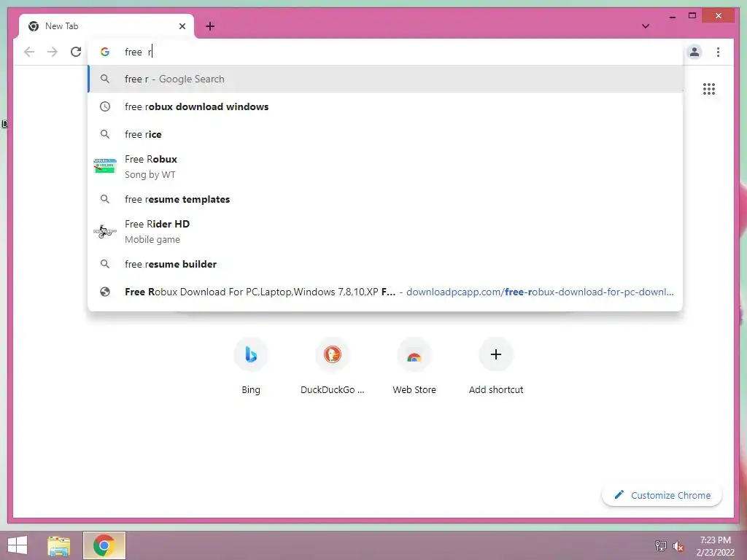747x560 pixels.
Task: Choose 'free robux download windows' history suggestion
Action: [385, 106]
